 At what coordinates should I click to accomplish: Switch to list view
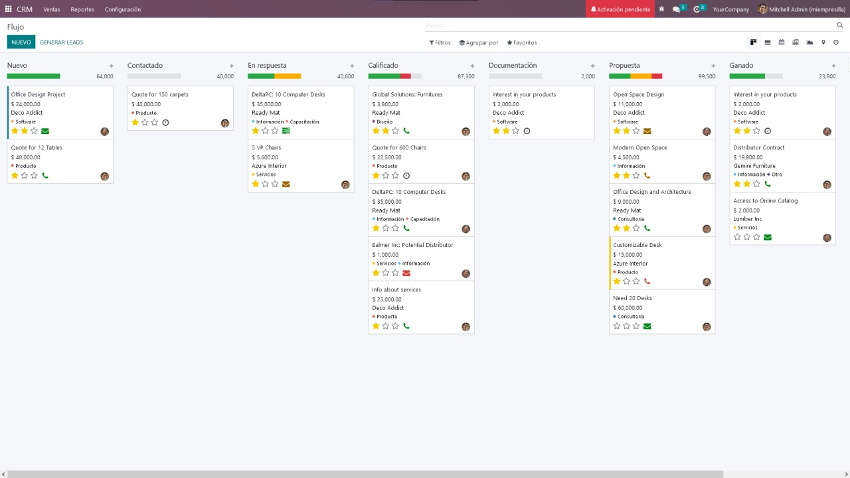tap(767, 43)
